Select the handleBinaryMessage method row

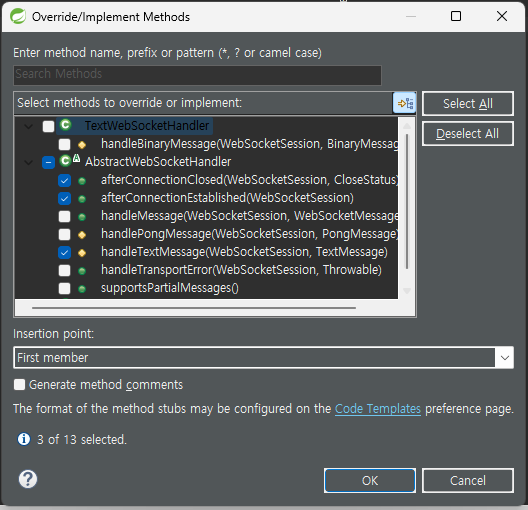point(250,144)
